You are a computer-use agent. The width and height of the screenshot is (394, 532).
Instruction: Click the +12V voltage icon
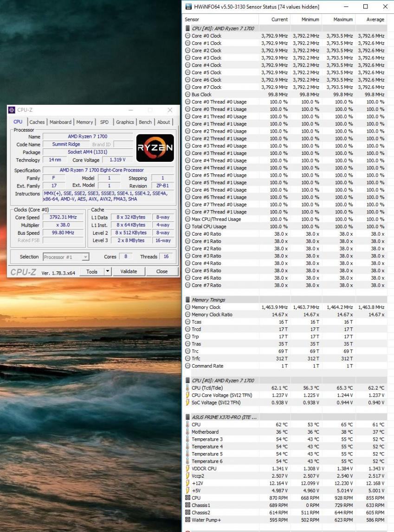[x=187, y=483]
